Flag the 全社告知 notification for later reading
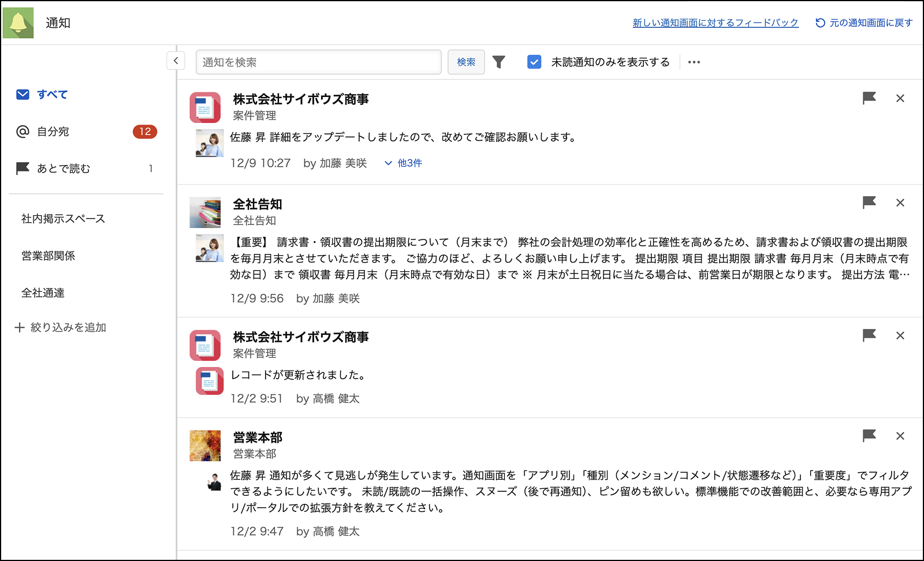The width and height of the screenshot is (924, 561). click(x=870, y=203)
